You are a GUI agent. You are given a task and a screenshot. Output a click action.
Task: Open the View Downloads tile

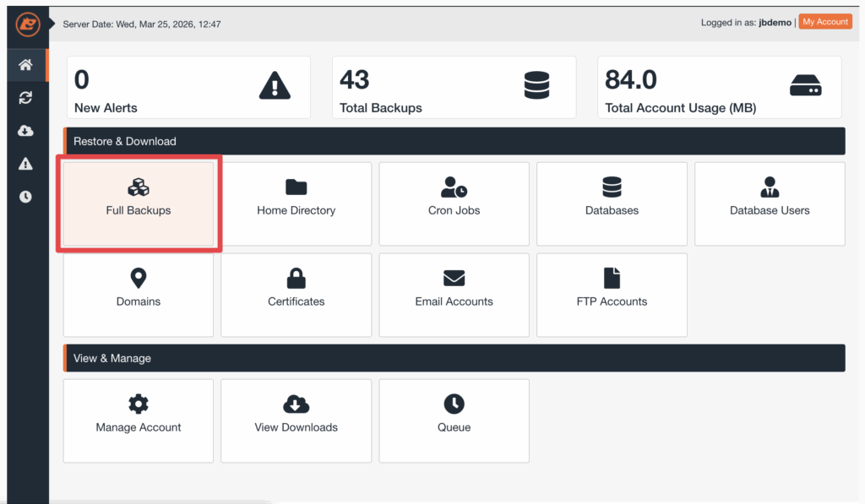point(296,420)
